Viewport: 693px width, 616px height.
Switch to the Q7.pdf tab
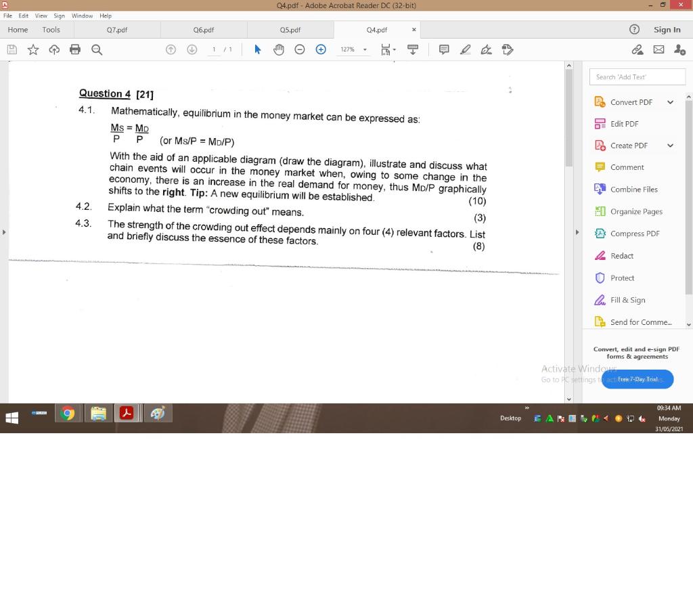[117, 29]
